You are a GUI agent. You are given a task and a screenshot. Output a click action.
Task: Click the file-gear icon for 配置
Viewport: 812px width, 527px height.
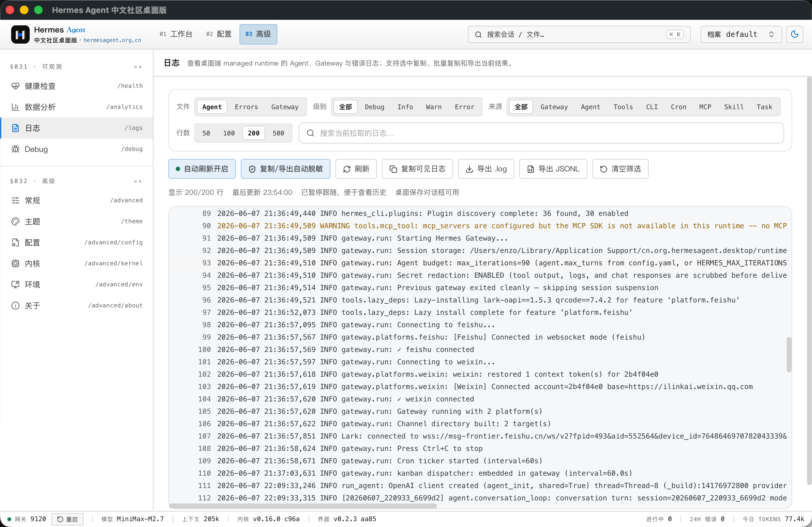(15, 242)
